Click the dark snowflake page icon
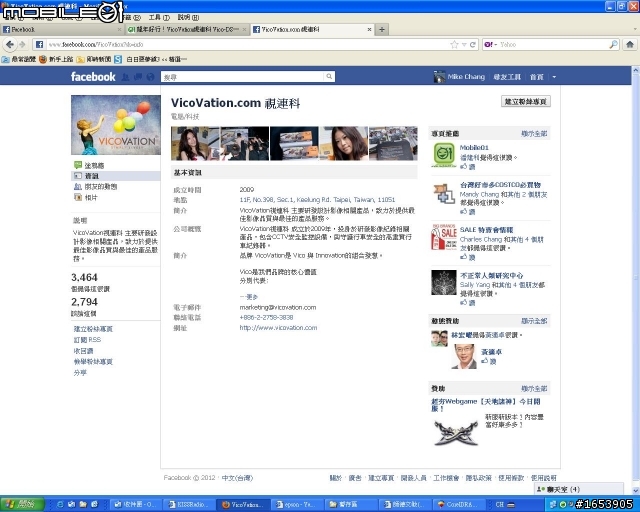640x512 pixels. (x=444, y=282)
